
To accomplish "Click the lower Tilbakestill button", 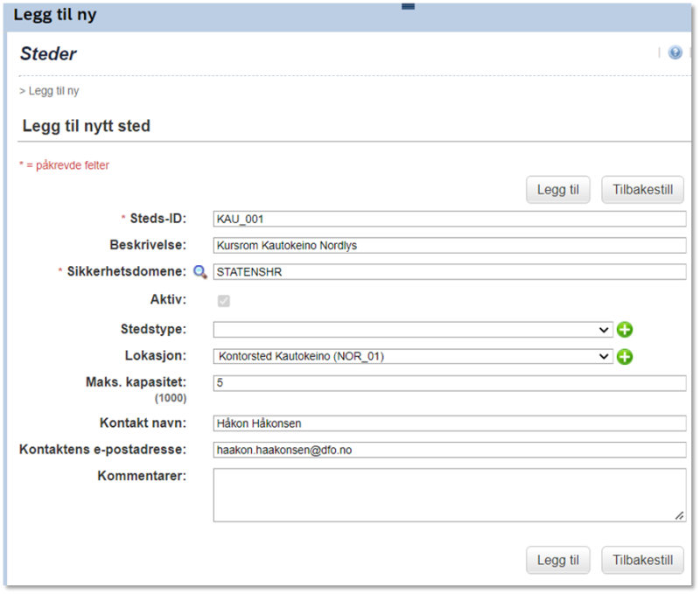I will click(x=642, y=560).
